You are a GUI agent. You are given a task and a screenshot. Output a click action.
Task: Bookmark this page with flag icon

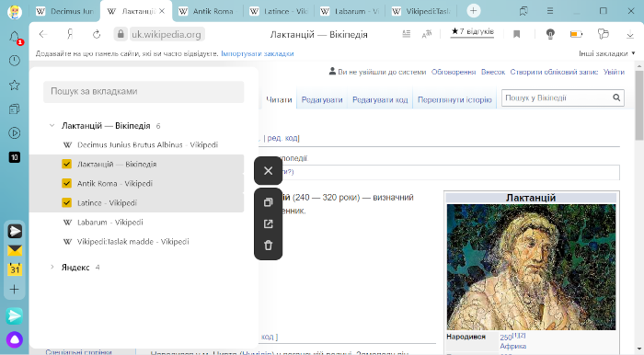pos(517,34)
